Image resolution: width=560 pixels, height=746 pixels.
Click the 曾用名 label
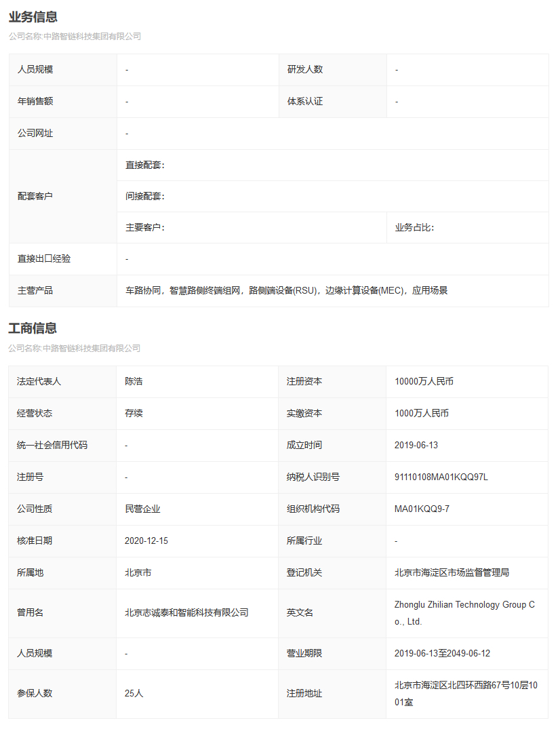(x=30, y=613)
